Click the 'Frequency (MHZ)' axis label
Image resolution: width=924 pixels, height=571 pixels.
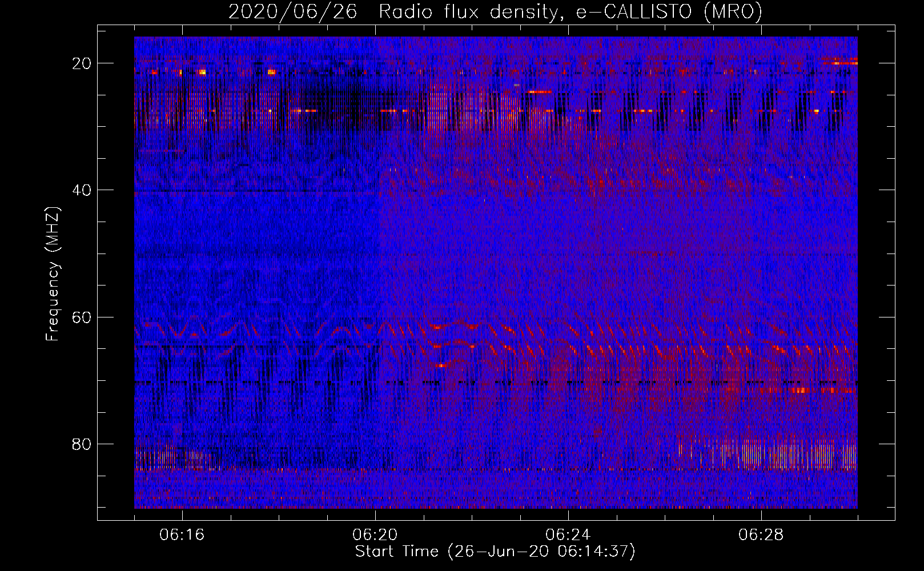click(53, 274)
